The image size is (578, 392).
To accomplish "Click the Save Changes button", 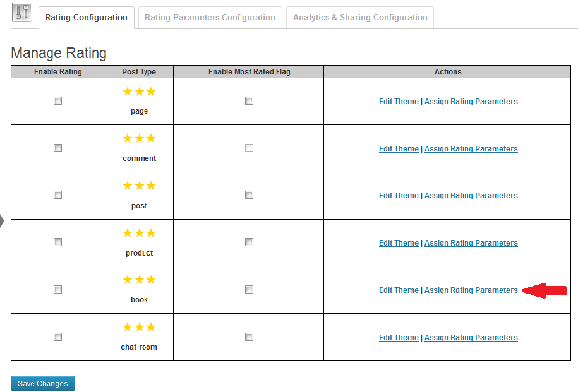I will [43, 383].
